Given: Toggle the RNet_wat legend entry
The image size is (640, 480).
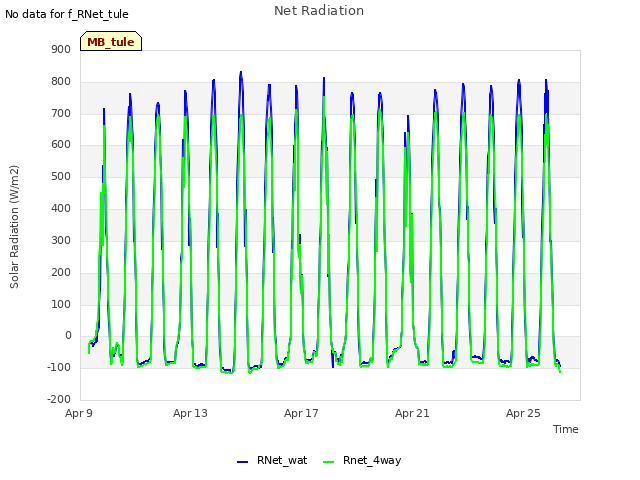Looking at the screenshot, I should click(272, 460).
